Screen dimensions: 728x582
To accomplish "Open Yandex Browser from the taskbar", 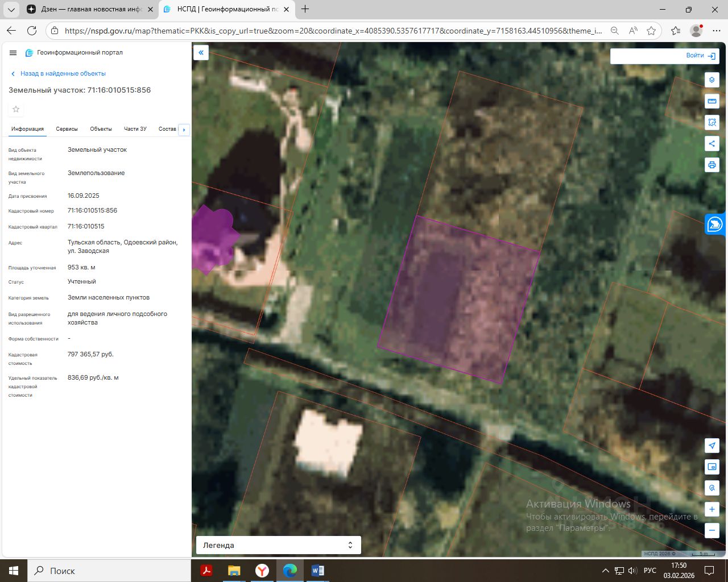I will point(262,570).
